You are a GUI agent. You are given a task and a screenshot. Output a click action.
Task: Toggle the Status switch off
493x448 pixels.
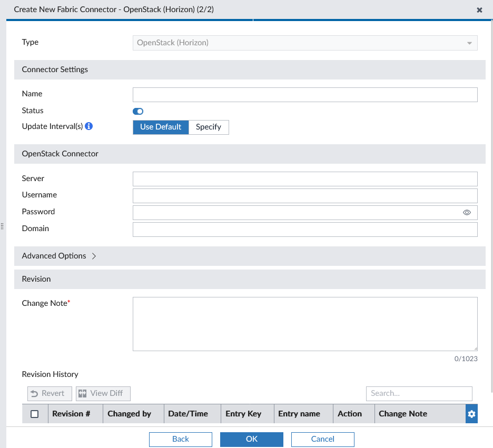(x=137, y=111)
